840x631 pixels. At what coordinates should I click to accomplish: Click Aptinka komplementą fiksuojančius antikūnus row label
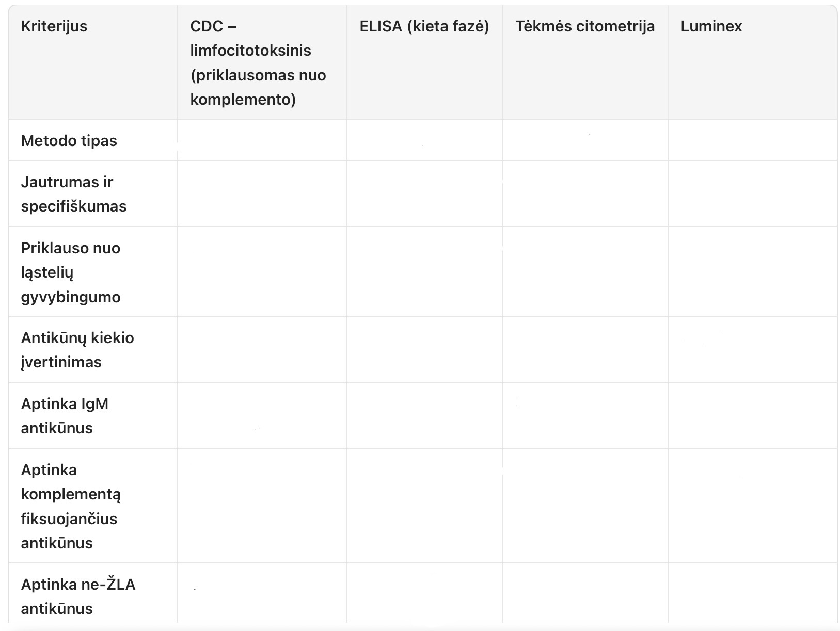(71, 506)
